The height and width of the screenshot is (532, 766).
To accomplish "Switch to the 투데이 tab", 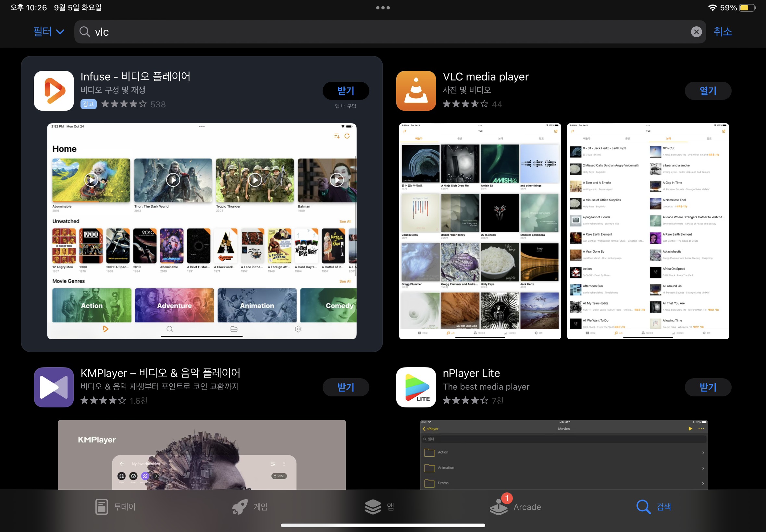I will pos(115,507).
